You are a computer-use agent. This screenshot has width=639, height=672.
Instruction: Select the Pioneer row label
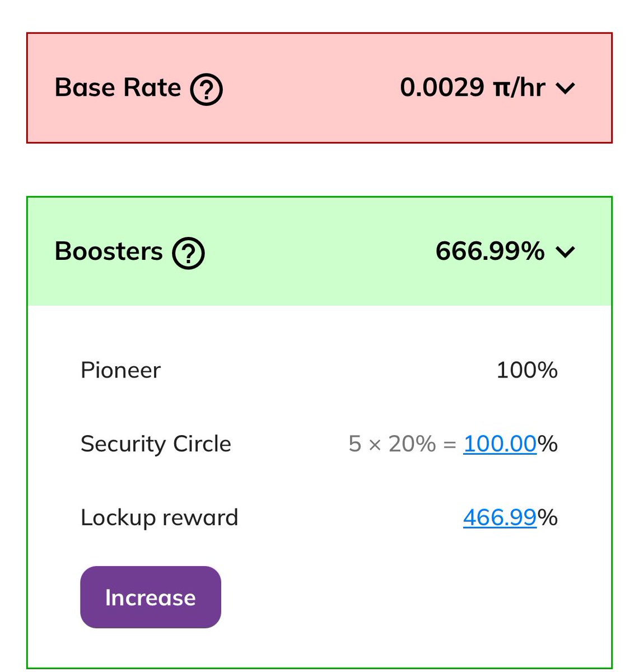point(120,370)
